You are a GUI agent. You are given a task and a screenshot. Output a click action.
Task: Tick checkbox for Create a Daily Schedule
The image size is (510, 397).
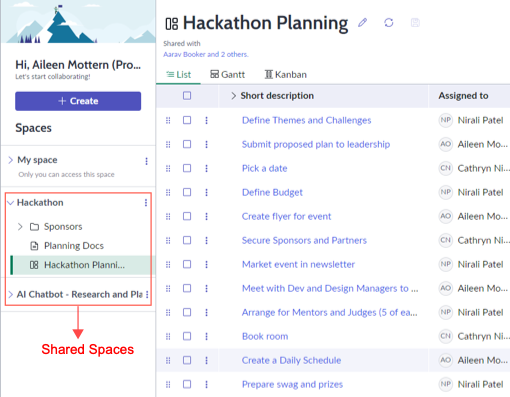coord(187,360)
